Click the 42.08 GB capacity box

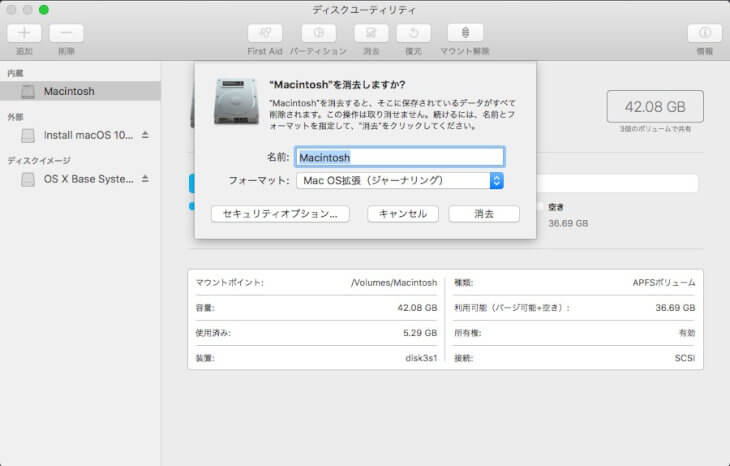[x=655, y=106]
